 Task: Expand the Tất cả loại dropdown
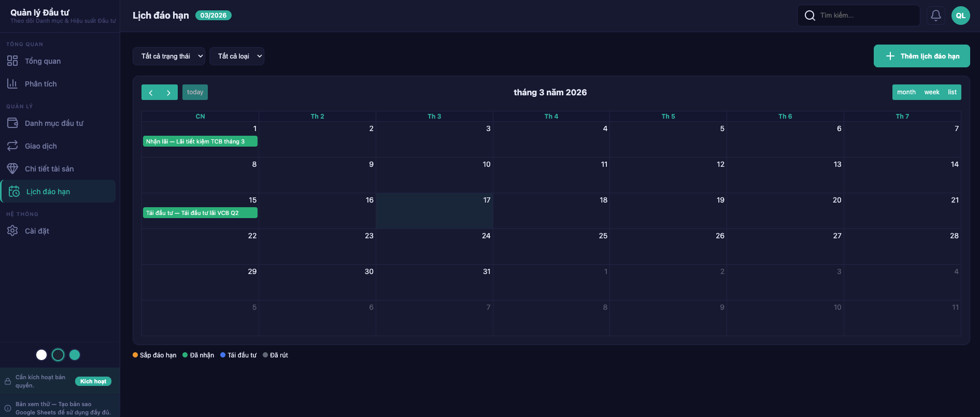(x=237, y=56)
